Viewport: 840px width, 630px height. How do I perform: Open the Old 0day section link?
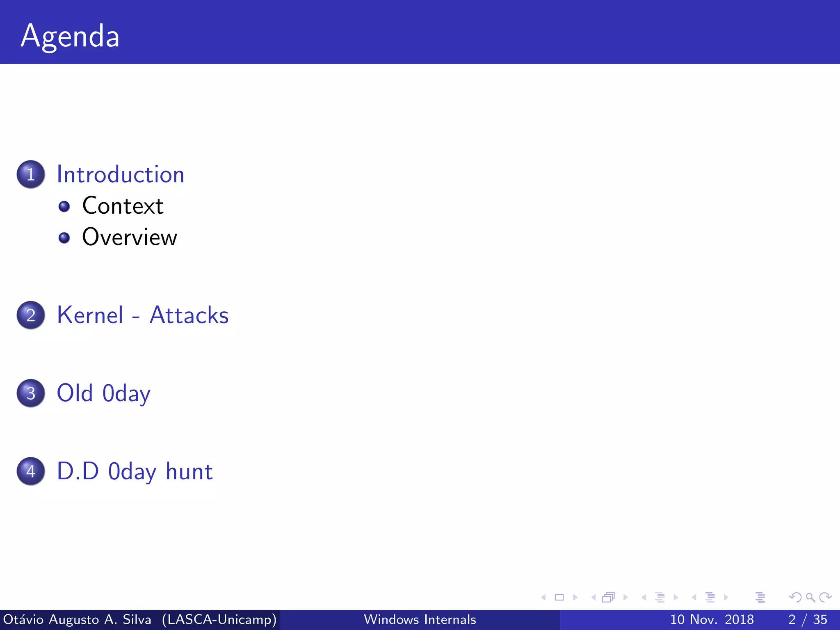pyautogui.click(x=103, y=393)
